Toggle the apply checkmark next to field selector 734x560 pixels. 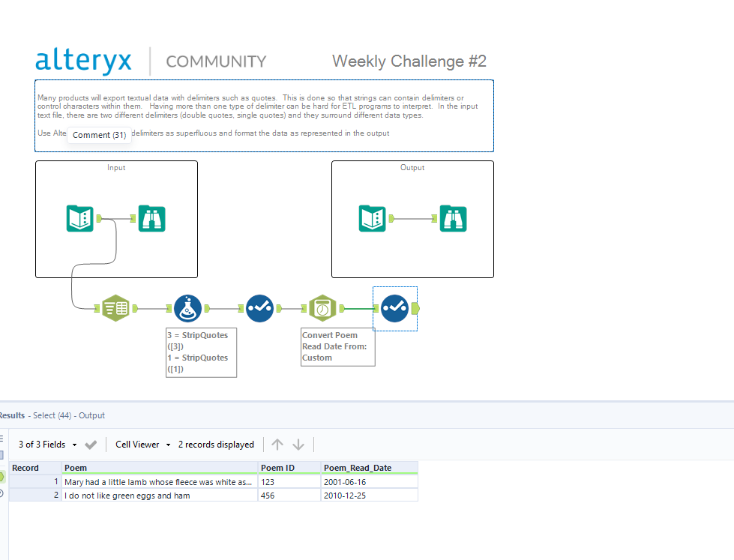91,444
